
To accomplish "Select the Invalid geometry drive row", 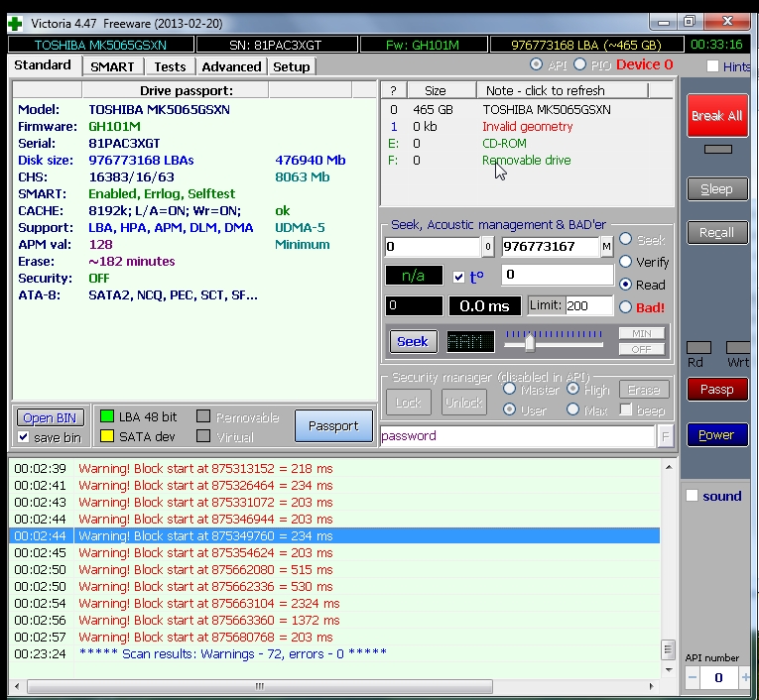I will click(x=527, y=127).
